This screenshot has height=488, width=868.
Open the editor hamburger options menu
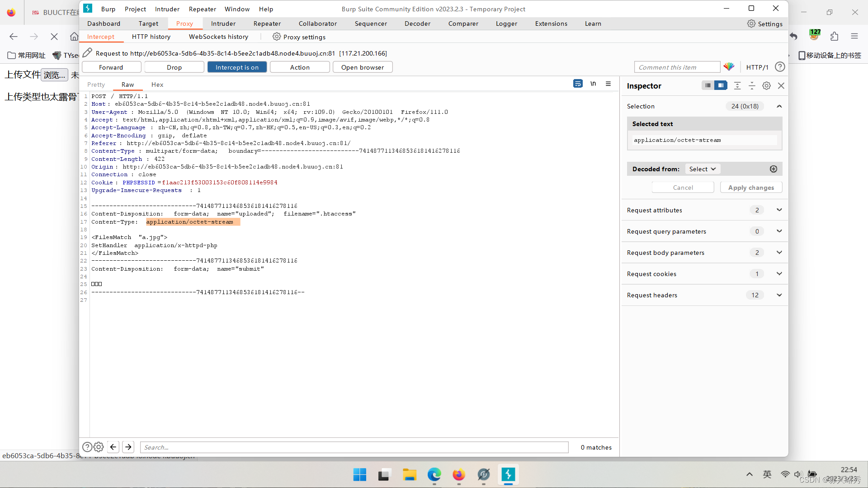coord(609,84)
